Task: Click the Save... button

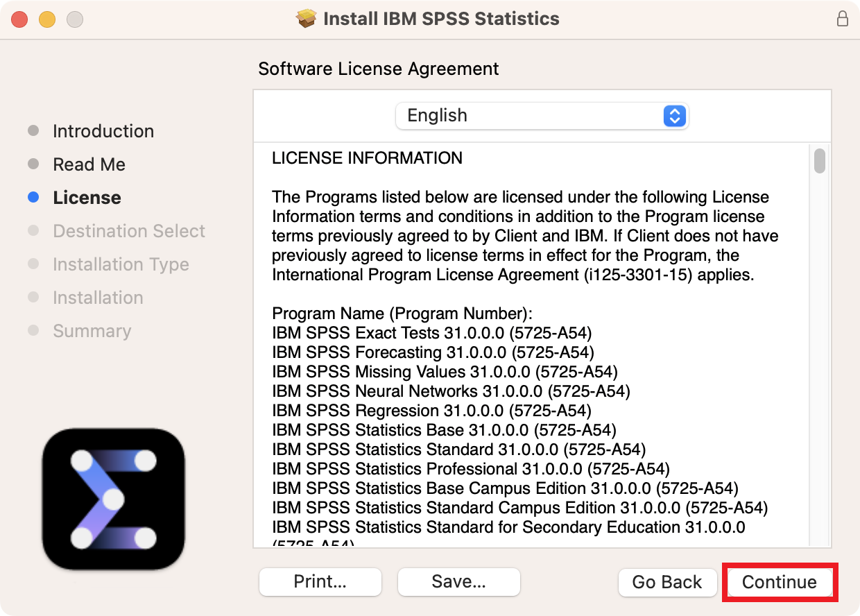Action: [459, 582]
